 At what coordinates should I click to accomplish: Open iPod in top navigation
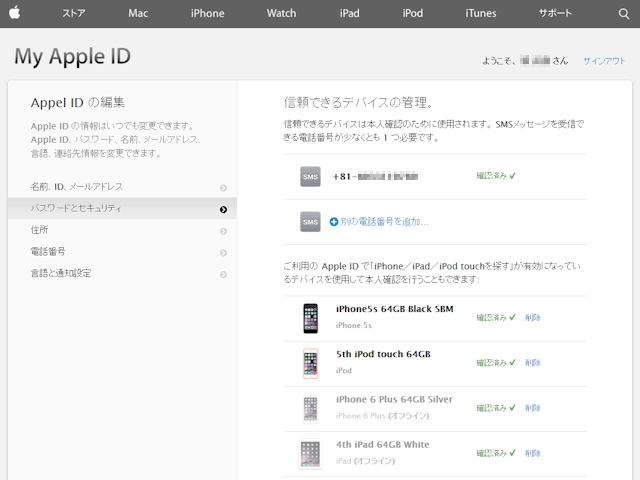(x=413, y=13)
